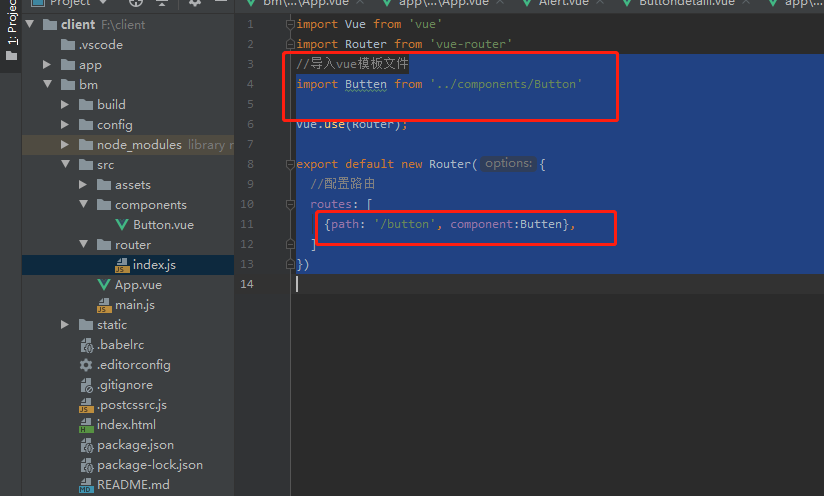
Task: Expand the build folder arrow
Action: 65,105
